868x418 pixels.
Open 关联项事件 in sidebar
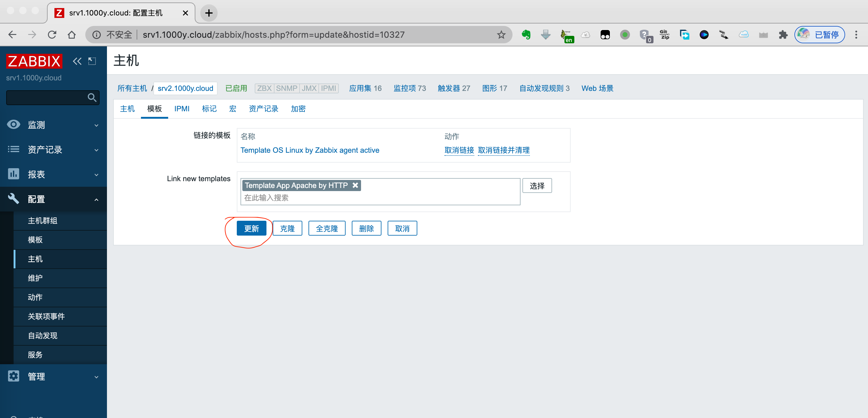click(x=60, y=317)
